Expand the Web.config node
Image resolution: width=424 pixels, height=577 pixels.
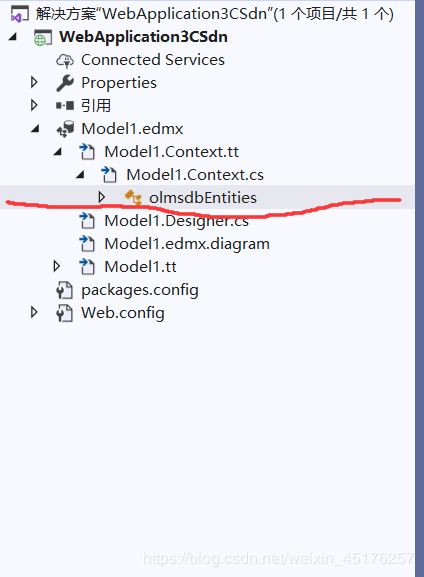34,312
